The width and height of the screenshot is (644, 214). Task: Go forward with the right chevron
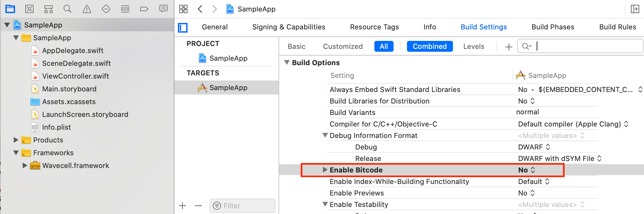(x=215, y=9)
